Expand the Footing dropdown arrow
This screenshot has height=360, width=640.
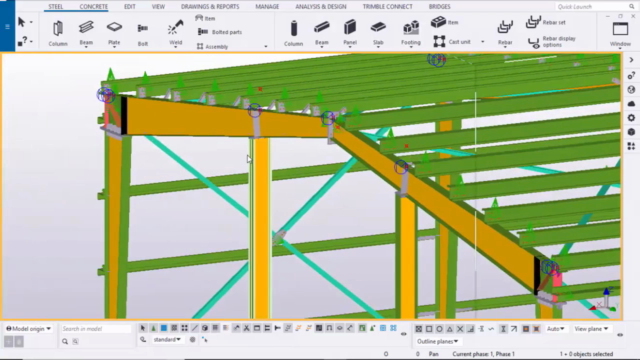pos(411,47)
